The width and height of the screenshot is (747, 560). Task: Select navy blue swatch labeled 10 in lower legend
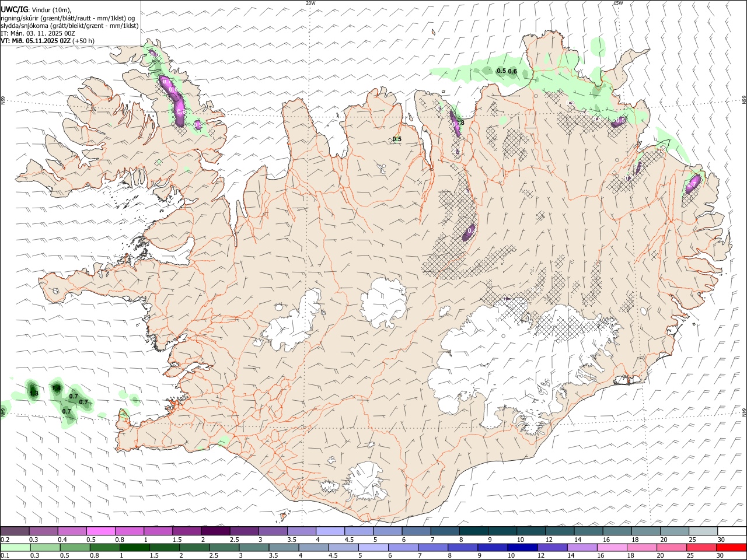[x=522, y=548]
